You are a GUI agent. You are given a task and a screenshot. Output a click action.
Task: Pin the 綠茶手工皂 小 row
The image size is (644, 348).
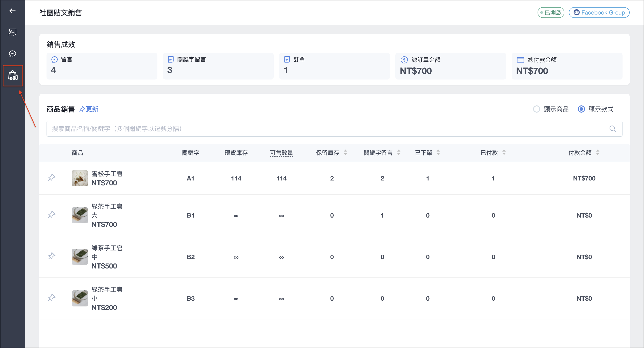pos(52,297)
